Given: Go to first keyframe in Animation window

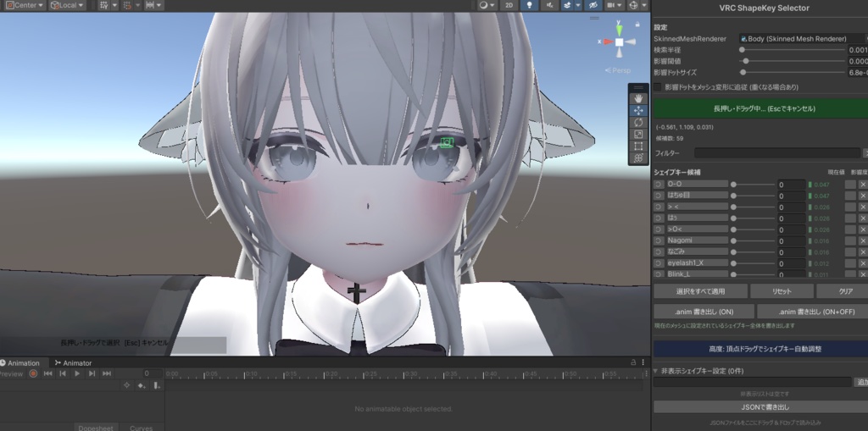Looking at the screenshot, I should tap(48, 374).
